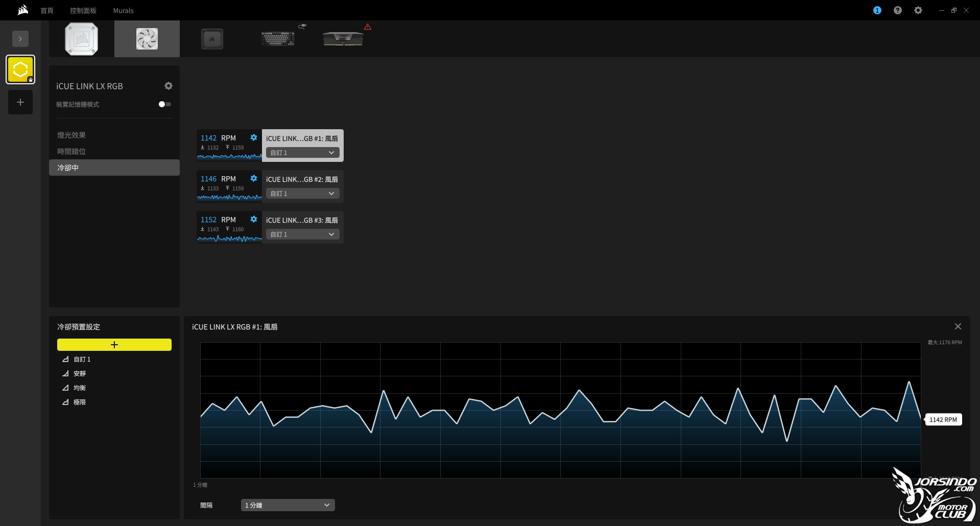Click the iCUE LINK…GB #1: 風扇 label
The image size is (980, 526).
point(302,138)
